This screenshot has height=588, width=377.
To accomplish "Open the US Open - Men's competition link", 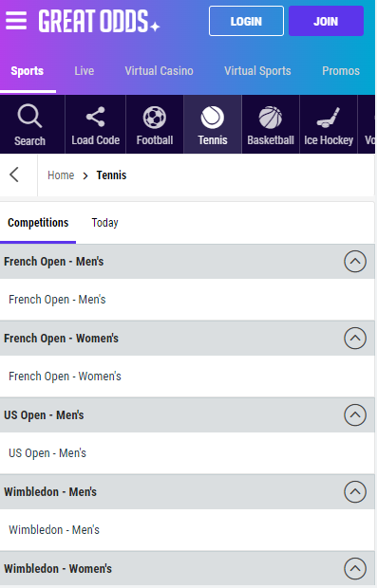I will (x=47, y=453).
